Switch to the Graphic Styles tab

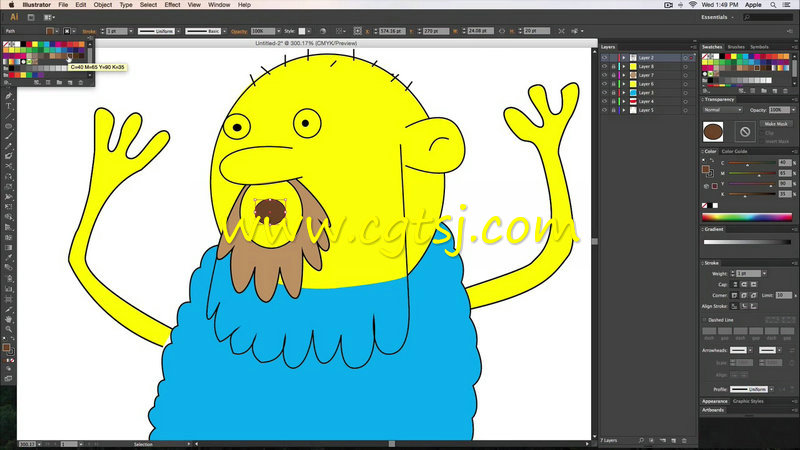tap(748, 401)
